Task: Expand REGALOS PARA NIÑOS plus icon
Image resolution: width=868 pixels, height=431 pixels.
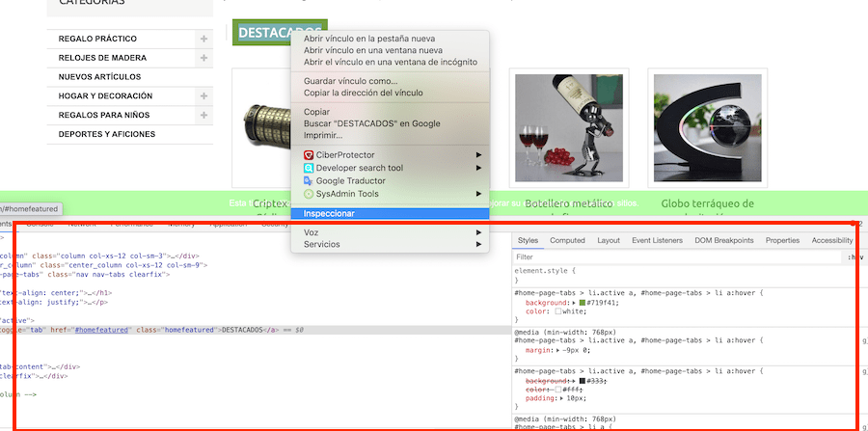Action: tap(203, 115)
